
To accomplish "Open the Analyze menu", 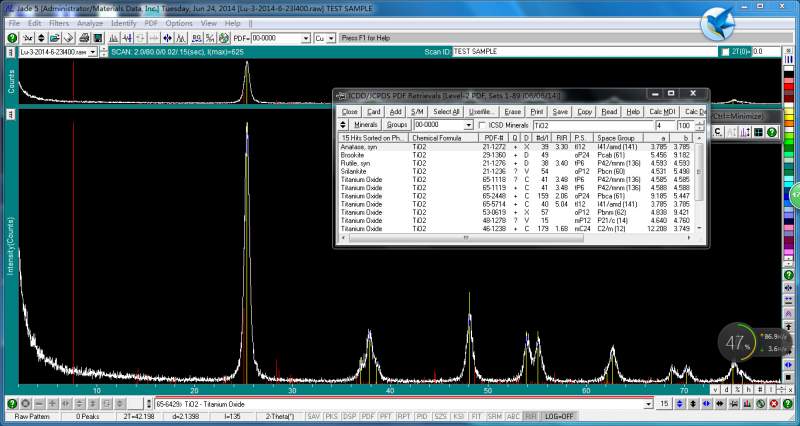I will [x=89, y=22].
